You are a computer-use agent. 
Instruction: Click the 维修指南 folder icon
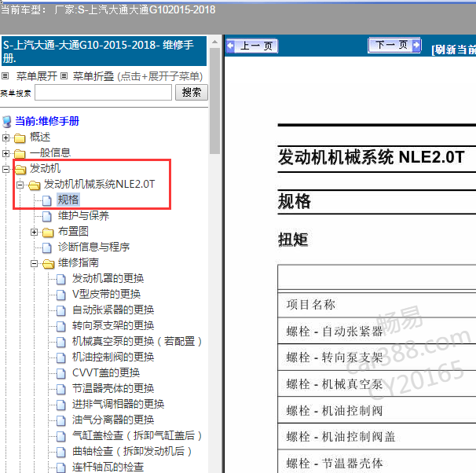[x=48, y=263]
